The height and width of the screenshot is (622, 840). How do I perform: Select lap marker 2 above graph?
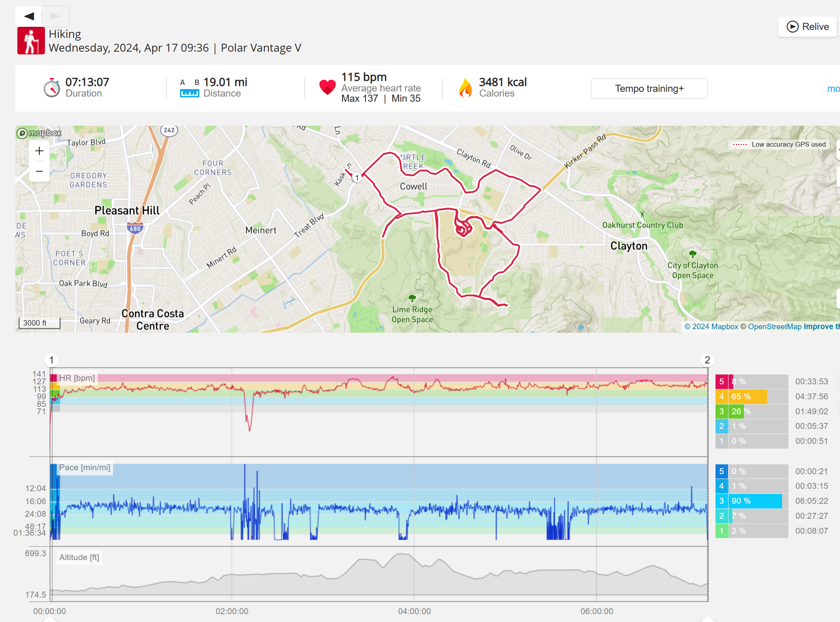(707, 360)
